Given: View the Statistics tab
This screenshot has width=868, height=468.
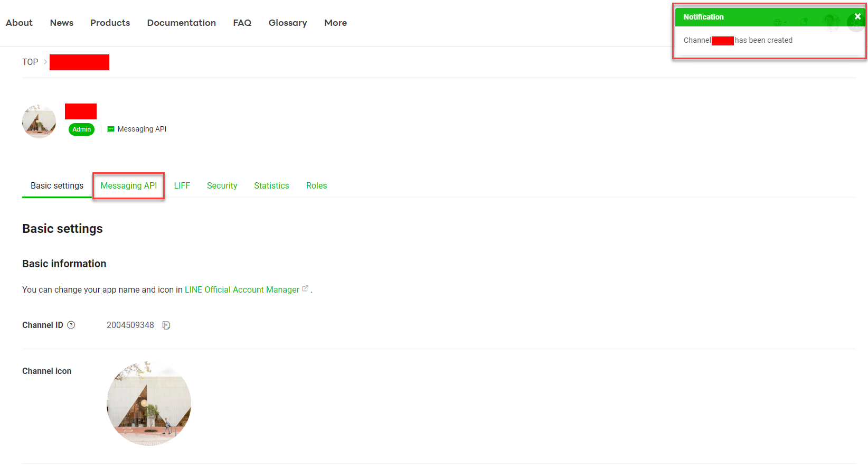Looking at the screenshot, I should click(x=271, y=186).
